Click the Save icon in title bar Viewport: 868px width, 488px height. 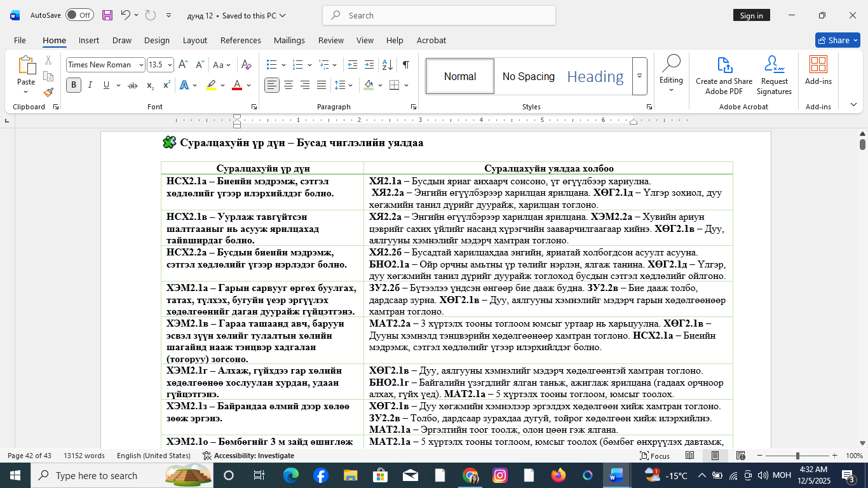click(107, 15)
